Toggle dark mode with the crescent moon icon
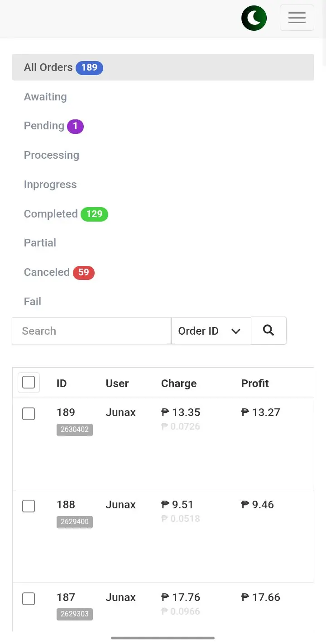The height and width of the screenshot is (644, 326). 254,18
